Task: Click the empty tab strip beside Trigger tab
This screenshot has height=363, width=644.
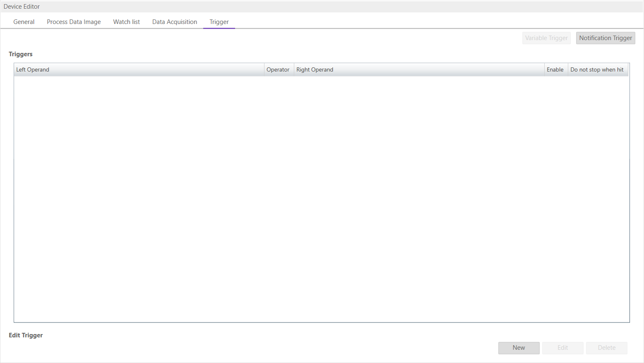Action: click(414, 22)
